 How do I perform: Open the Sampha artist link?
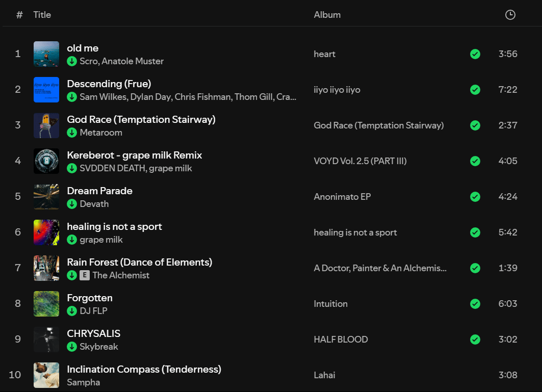pos(83,382)
